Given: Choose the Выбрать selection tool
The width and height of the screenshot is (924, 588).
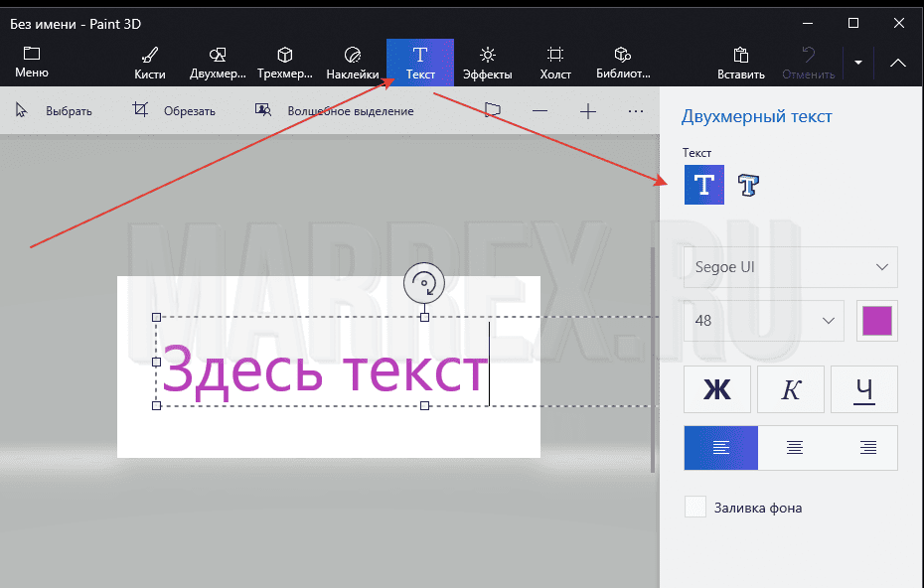Looking at the screenshot, I should pyautogui.click(x=54, y=111).
